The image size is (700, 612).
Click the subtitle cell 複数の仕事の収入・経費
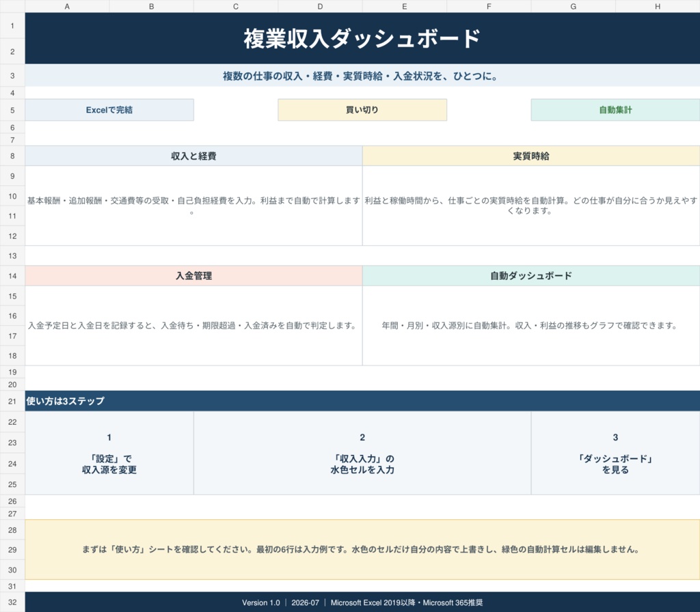[x=362, y=75]
